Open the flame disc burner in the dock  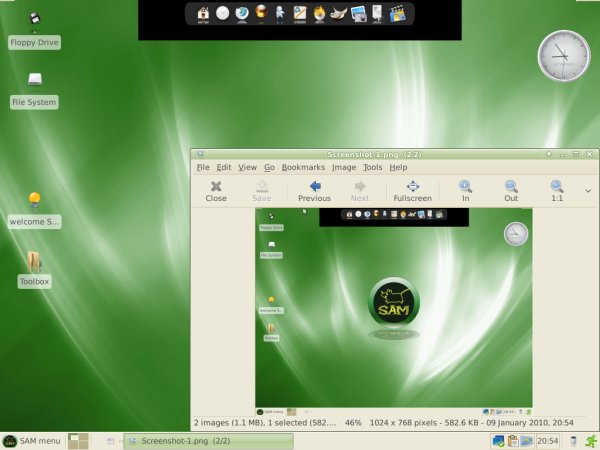[x=319, y=13]
